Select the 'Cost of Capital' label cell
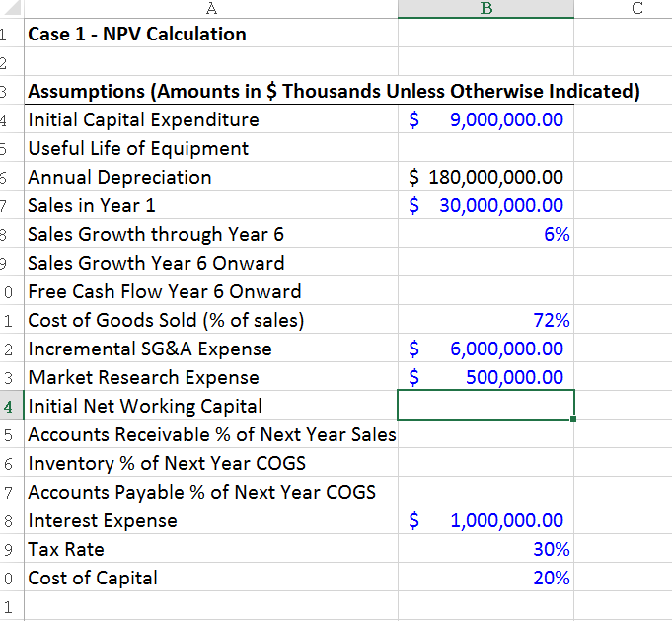Image resolution: width=672 pixels, height=621 pixels. click(x=211, y=578)
